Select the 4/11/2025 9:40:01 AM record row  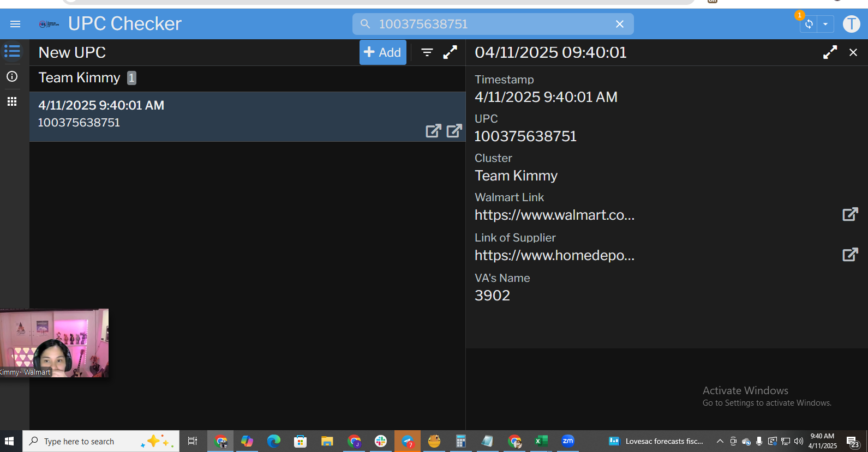[218, 114]
